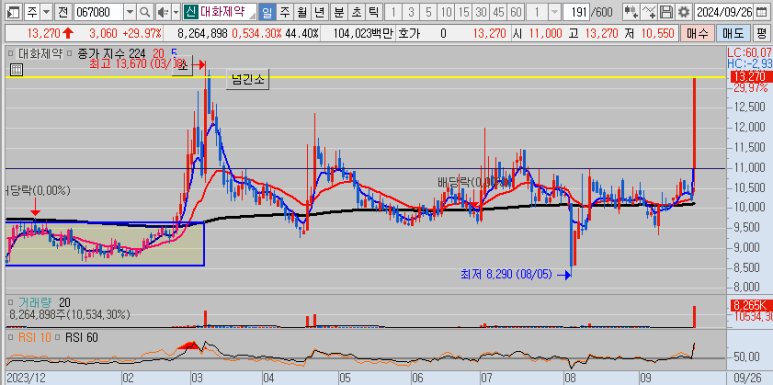This screenshot has height=385, width=773.
Task: Open the calendar date picker icon
Action: [x=761, y=12]
